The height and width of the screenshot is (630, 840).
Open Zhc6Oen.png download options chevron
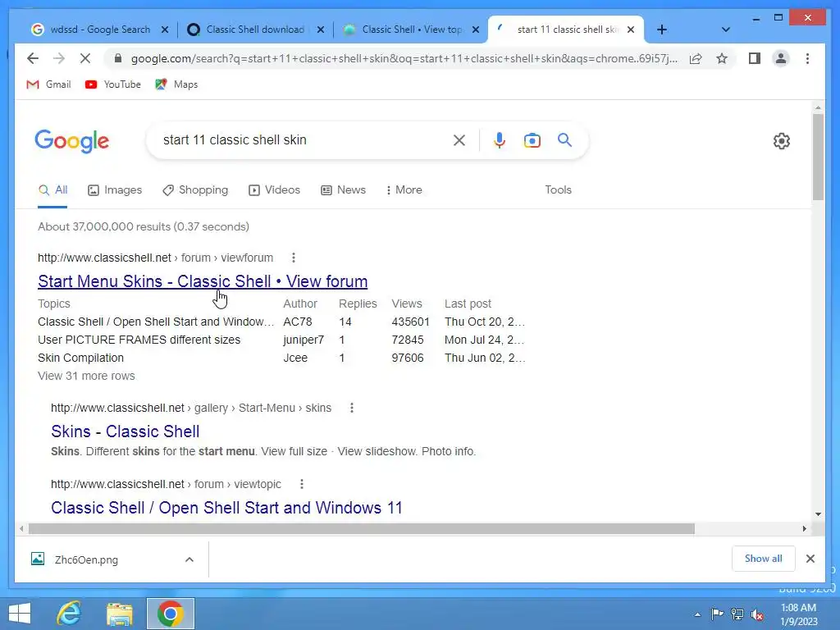click(189, 559)
